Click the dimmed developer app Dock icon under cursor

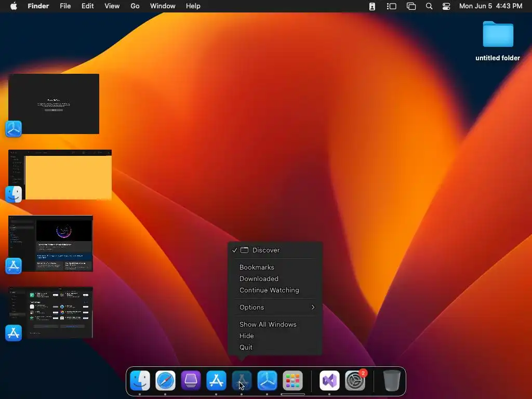242,380
